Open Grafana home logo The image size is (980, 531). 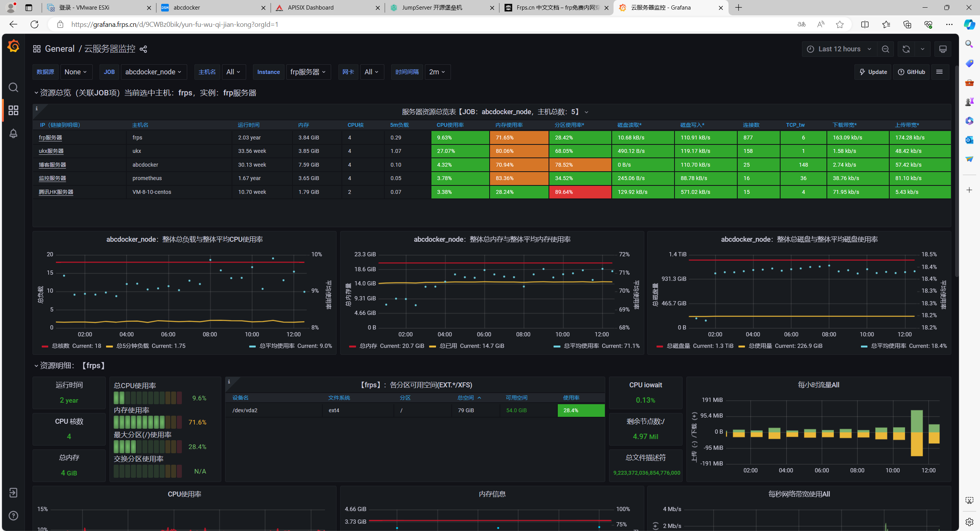pos(13,46)
